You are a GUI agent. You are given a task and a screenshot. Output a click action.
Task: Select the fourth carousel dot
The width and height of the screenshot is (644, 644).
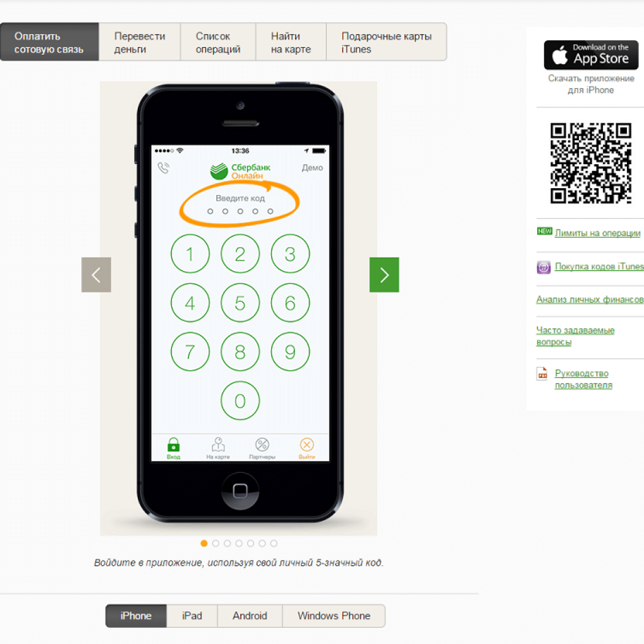(239, 543)
